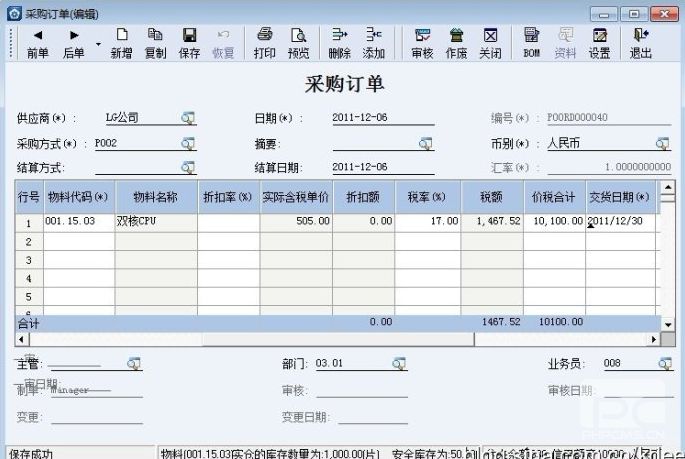
Task: Go to previous order with 前单
Action: tap(37, 42)
